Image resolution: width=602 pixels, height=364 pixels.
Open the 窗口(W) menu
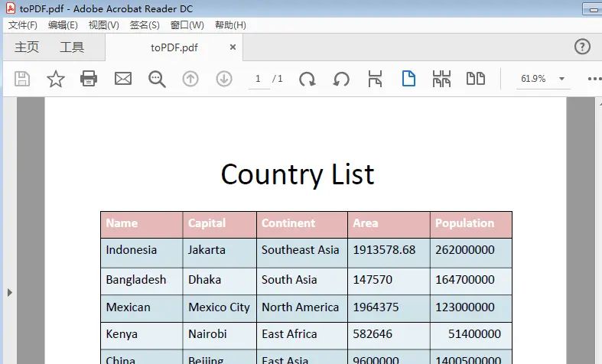click(x=187, y=25)
